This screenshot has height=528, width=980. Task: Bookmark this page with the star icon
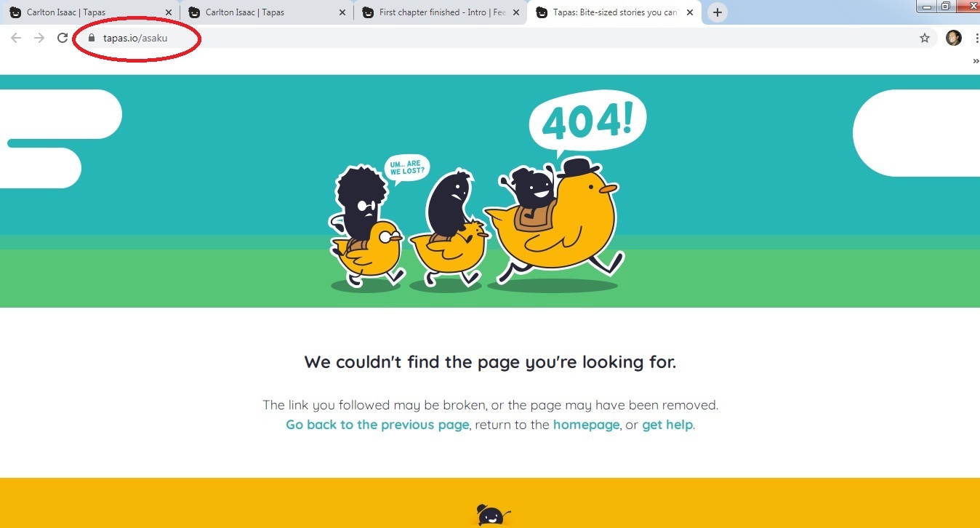(x=925, y=38)
